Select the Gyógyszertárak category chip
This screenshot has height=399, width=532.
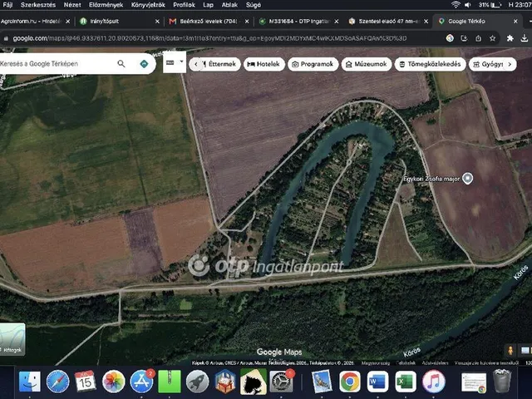pyautogui.click(x=488, y=64)
